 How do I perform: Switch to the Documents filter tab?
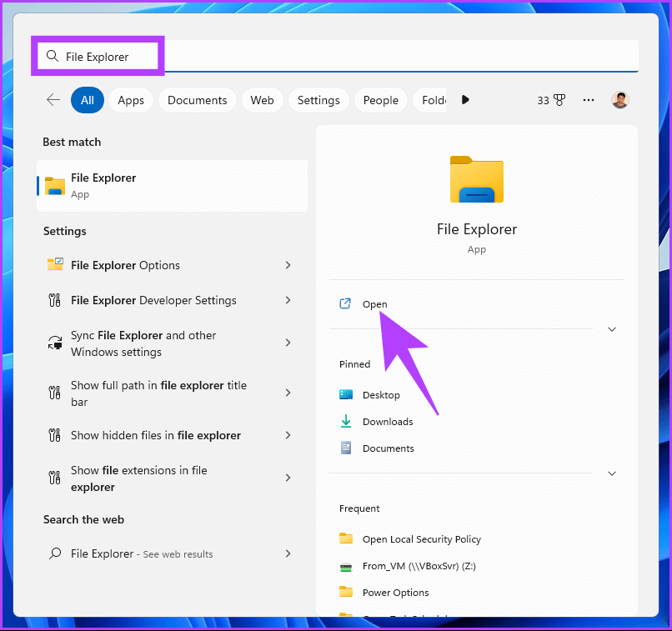[x=197, y=100]
